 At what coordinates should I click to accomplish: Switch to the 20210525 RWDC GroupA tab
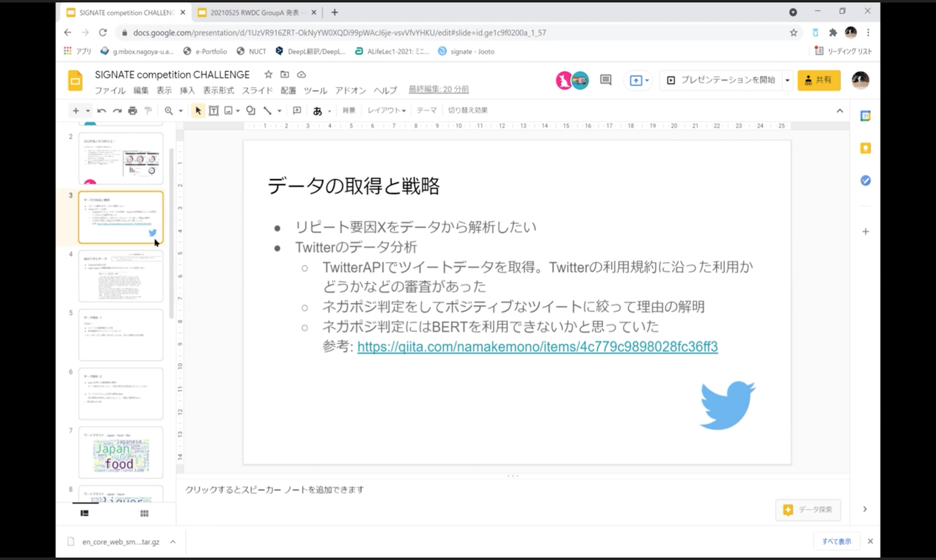pos(254,12)
